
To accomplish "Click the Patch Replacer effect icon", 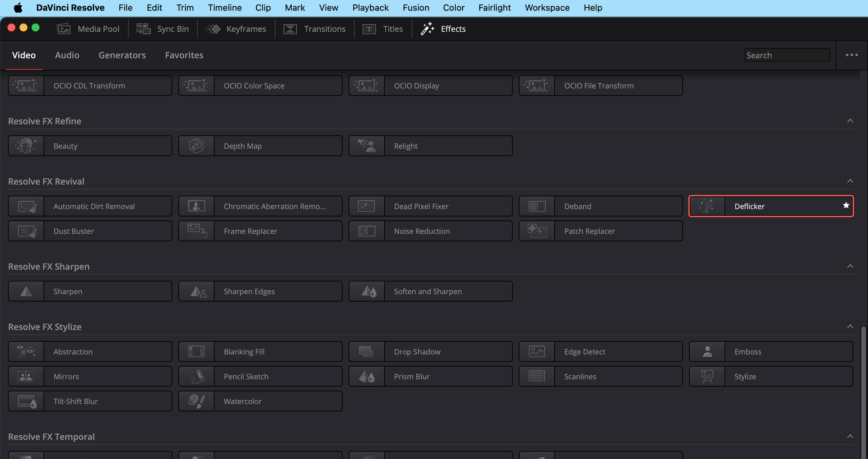I will 537,231.
